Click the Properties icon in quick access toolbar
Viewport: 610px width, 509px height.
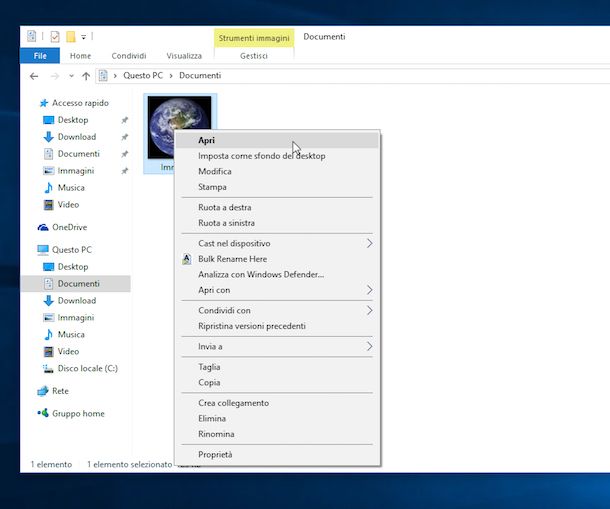[x=55, y=37]
